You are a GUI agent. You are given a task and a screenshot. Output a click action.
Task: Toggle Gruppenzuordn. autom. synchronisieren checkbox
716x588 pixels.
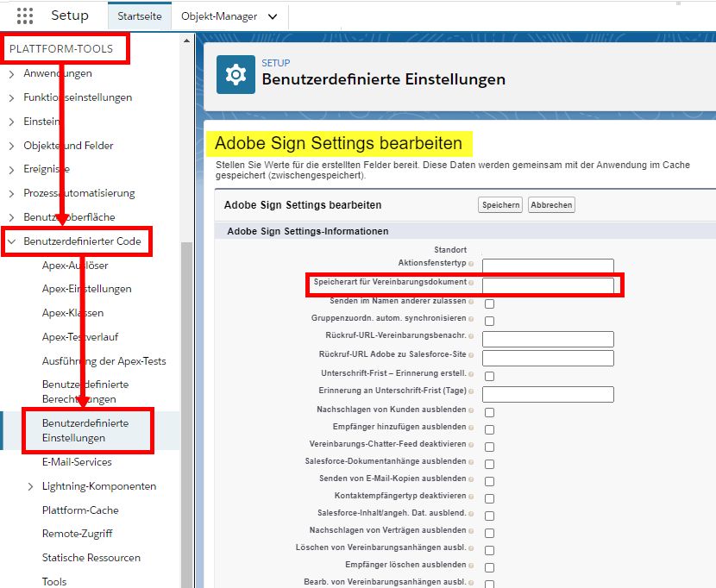click(489, 321)
